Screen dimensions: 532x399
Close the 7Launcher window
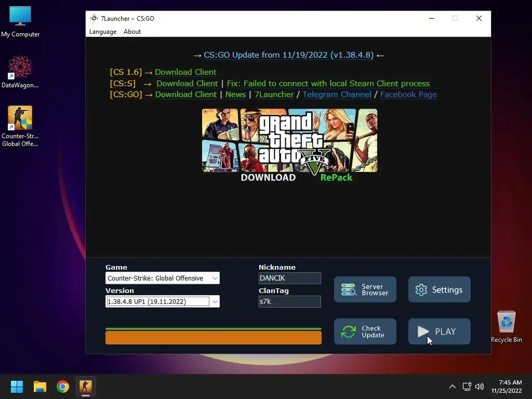point(478,18)
